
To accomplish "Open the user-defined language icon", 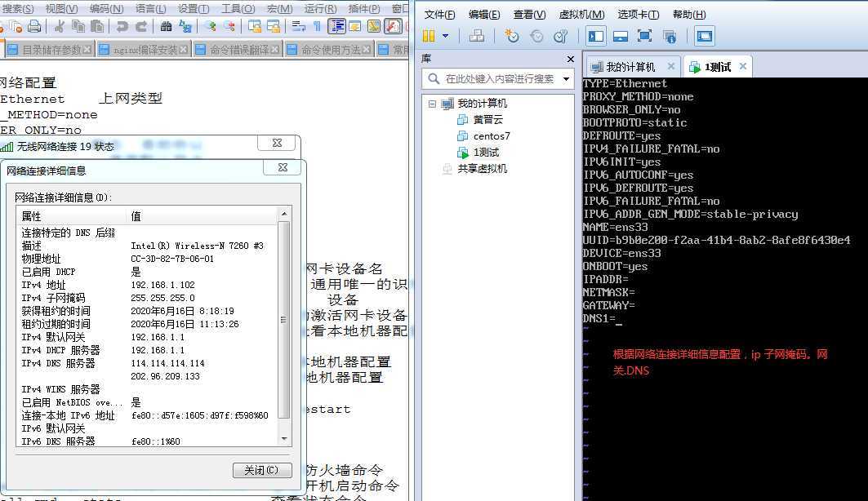I will point(355,27).
